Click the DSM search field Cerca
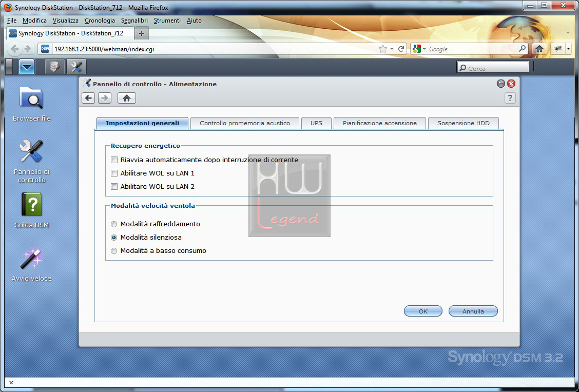Viewport: 579px width, 392px height. pos(493,68)
